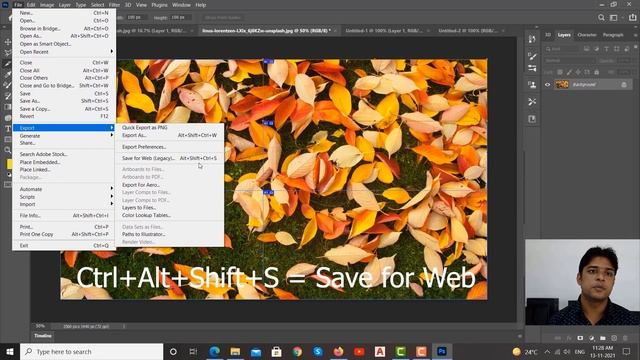Open the Timeline panel tab
Screen dimensions: 640x360
(43, 336)
